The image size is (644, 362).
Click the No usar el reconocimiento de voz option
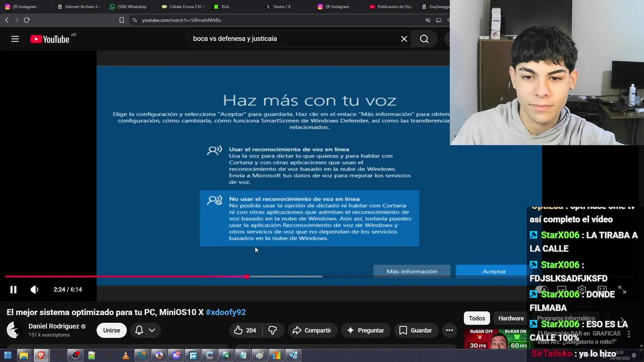click(309, 218)
